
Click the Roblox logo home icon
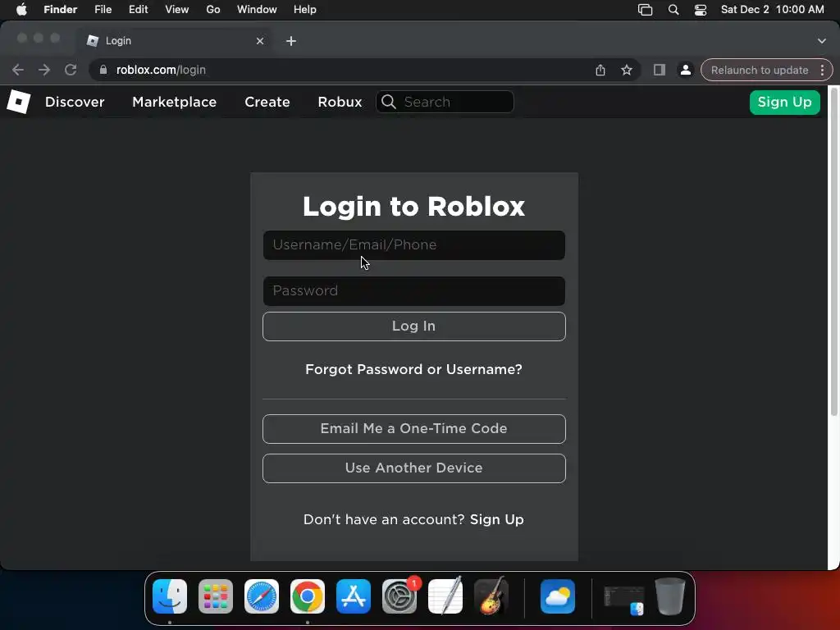[19, 102]
